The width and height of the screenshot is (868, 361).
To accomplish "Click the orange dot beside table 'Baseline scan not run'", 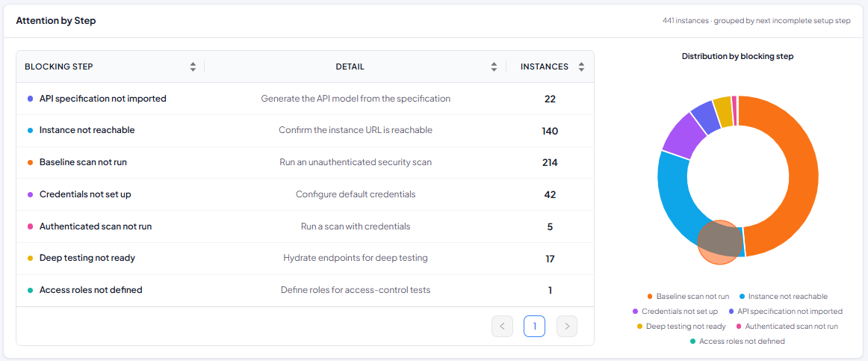I will [30, 163].
